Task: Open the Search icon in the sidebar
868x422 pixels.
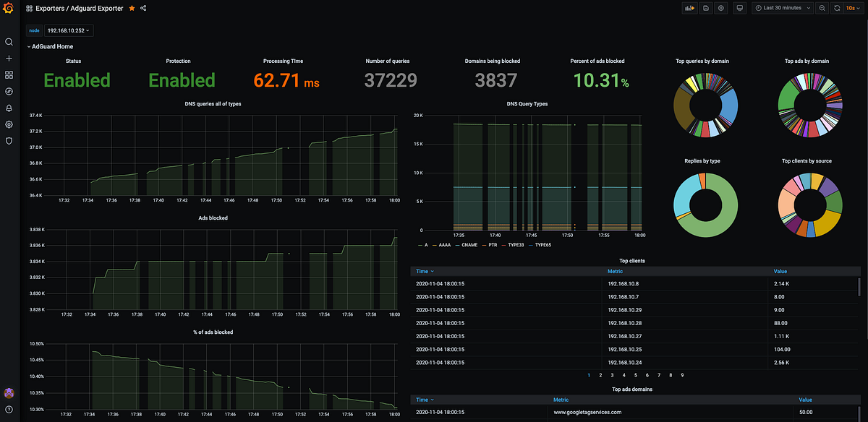Action: tap(9, 42)
